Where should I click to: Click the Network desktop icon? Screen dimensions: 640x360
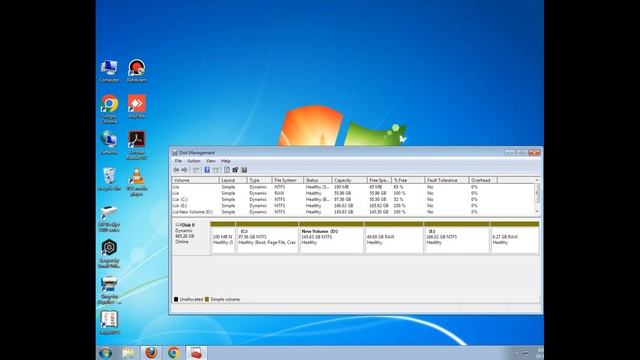tap(109, 143)
